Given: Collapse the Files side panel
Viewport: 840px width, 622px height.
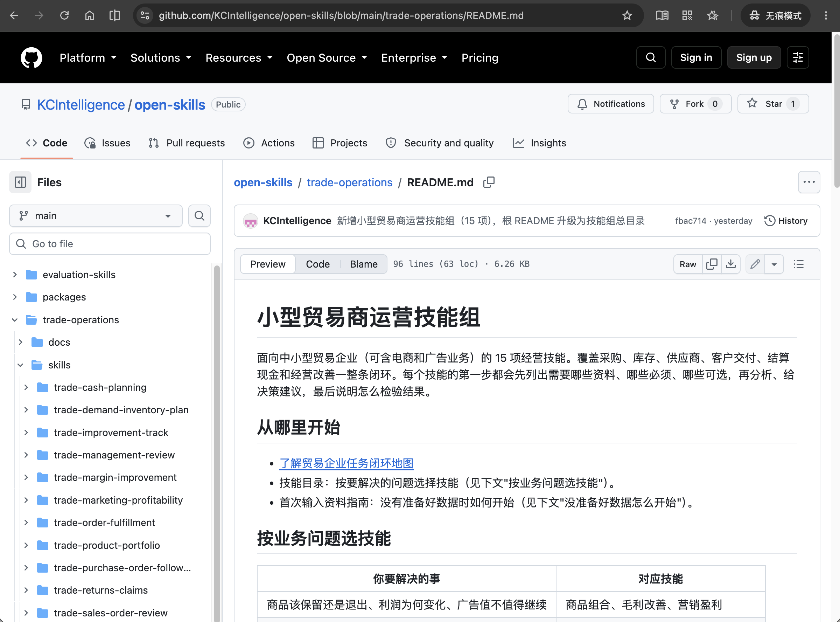Looking at the screenshot, I should [20, 182].
